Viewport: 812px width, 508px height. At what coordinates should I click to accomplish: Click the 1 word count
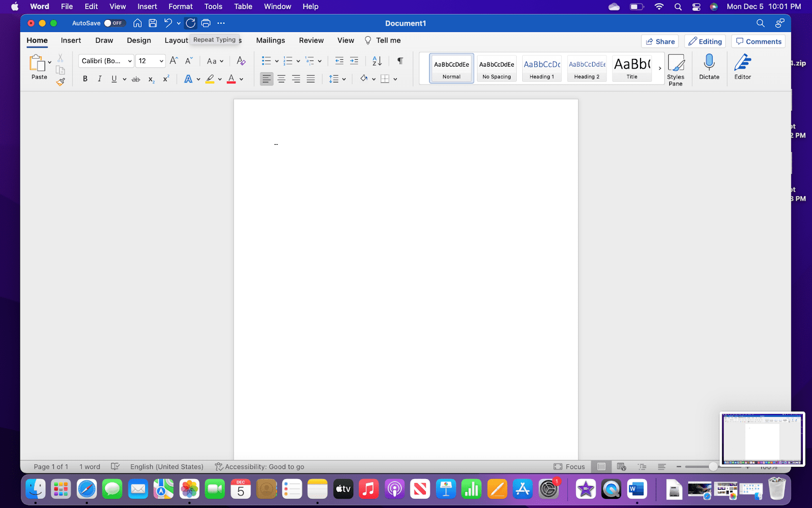[89, 466]
